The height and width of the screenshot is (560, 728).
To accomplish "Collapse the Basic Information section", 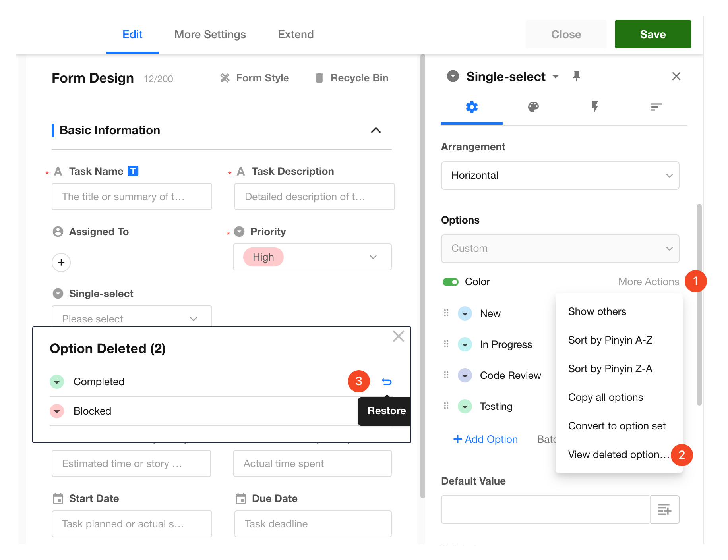I will (376, 130).
